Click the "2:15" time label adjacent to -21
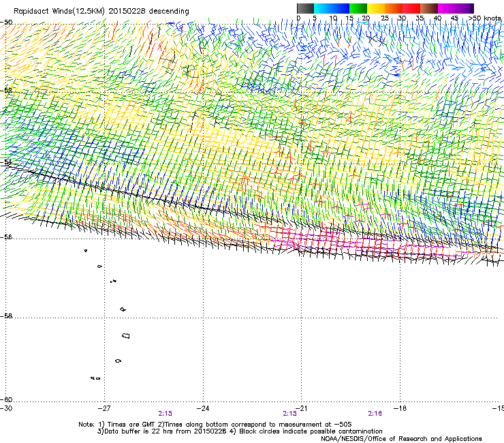 (x=289, y=414)
